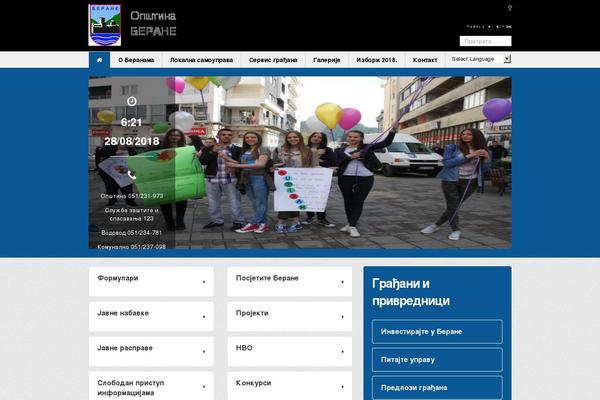Open the Јавне набавке box

[x=151, y=316]
